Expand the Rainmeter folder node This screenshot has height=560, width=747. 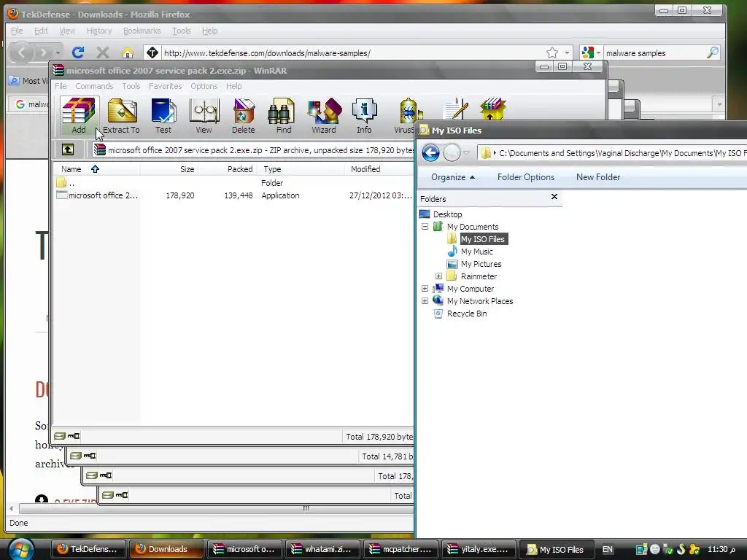[x=438, y=276]
